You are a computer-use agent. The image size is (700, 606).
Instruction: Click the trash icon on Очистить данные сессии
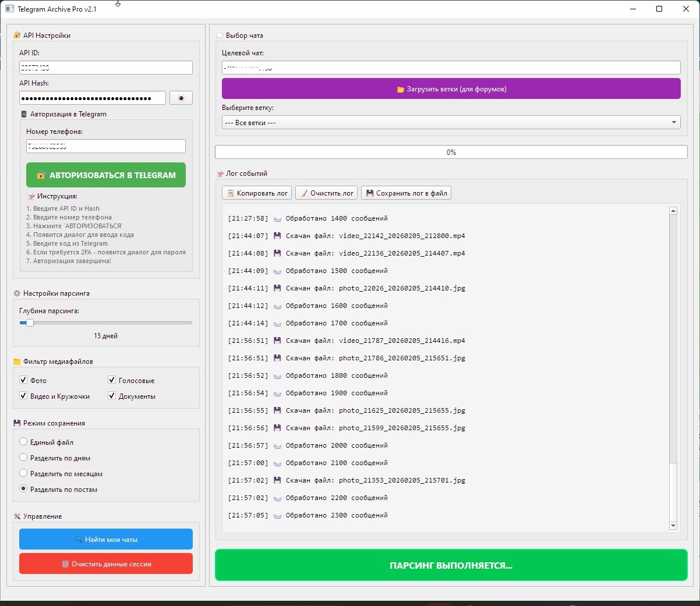coord(65,564)
